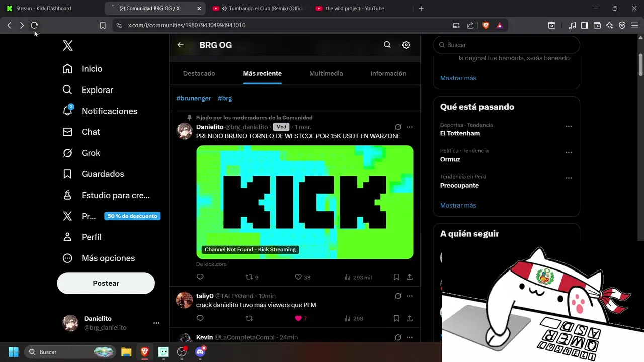The image size is (644, 362).
Task: Bookmark this page in browser
Action: point(103,25)
